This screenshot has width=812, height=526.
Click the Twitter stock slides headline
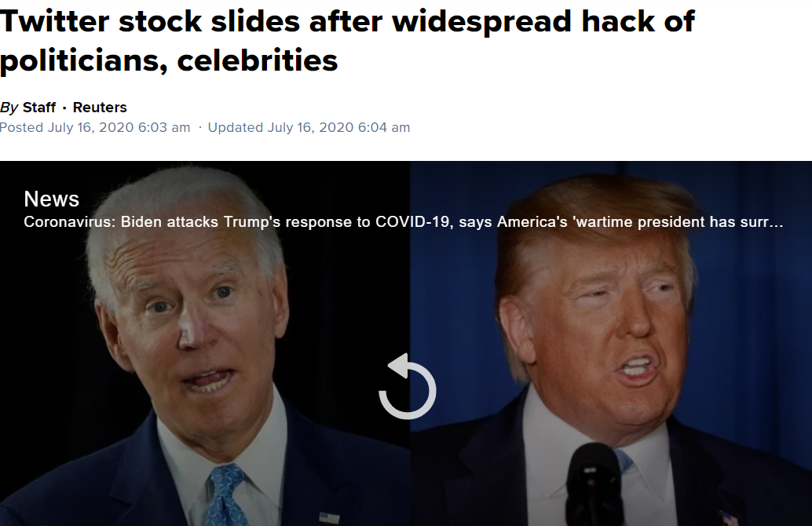click(347, 40)
